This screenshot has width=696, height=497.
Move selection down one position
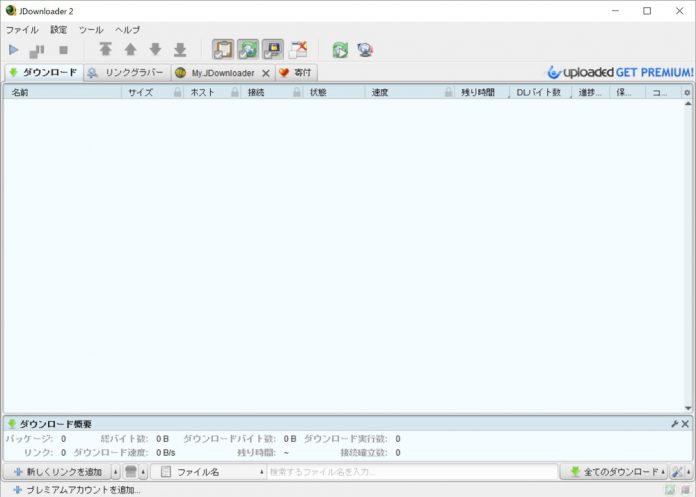pos(155,49)
